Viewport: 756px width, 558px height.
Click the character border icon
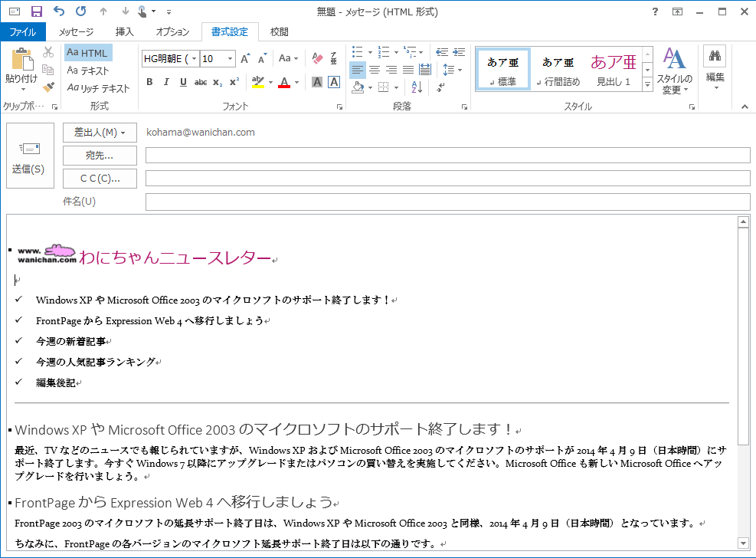(x=334, y=83)
